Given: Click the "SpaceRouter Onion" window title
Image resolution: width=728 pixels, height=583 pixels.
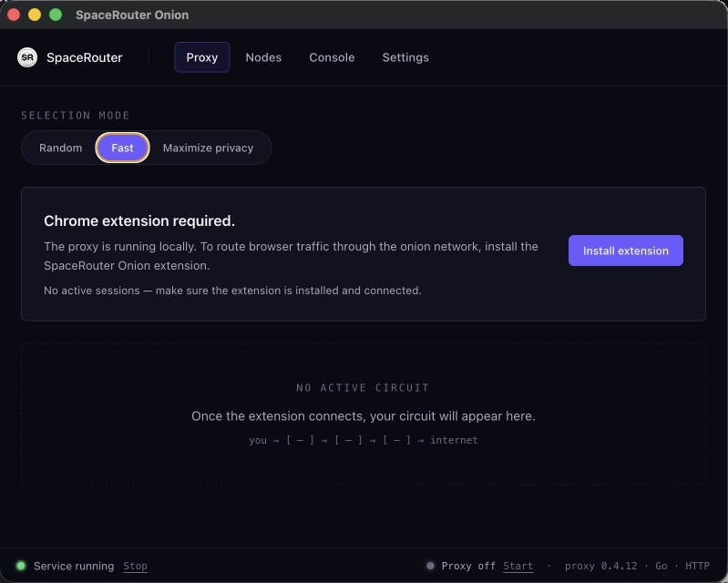Looking at the screenshot, I should (x=132, y=15).
